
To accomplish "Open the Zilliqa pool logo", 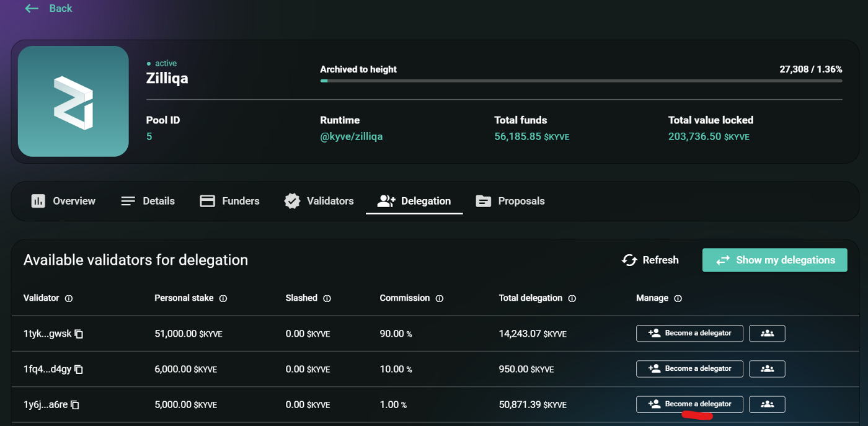I will tap(73, 101).
